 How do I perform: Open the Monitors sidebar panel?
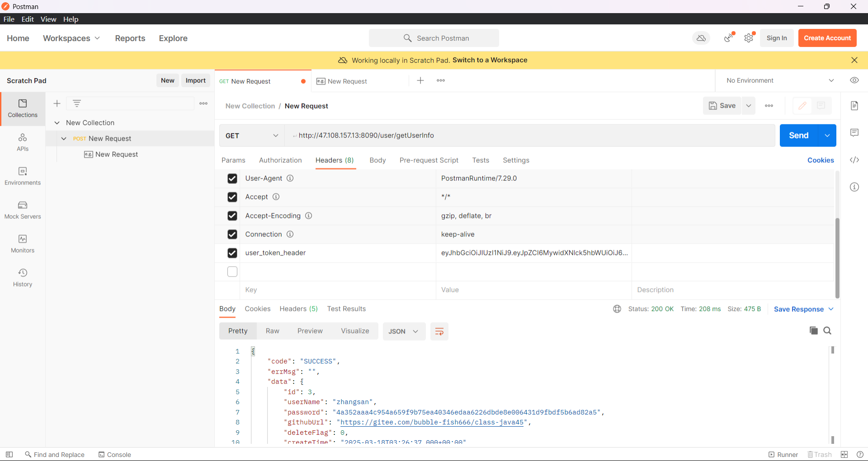click(23, 244)
